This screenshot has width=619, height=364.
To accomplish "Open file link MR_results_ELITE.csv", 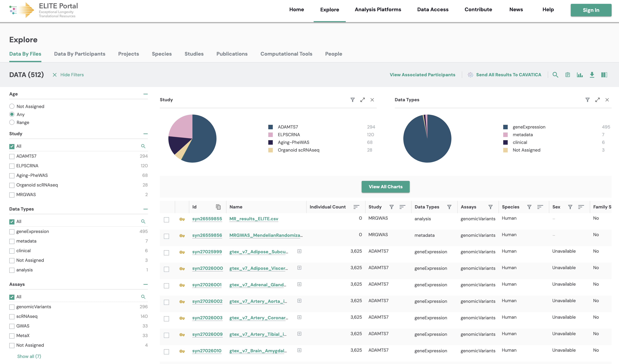I will (254, 219).
